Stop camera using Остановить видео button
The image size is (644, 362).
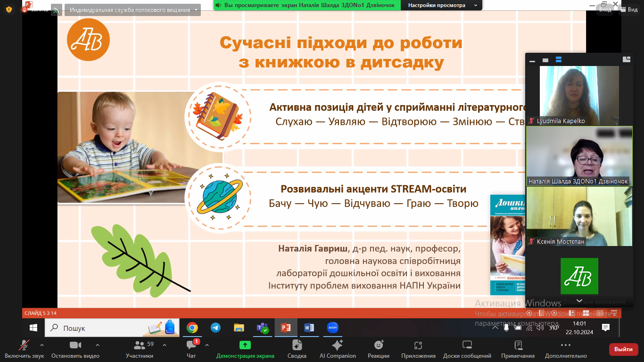[75, 349]
